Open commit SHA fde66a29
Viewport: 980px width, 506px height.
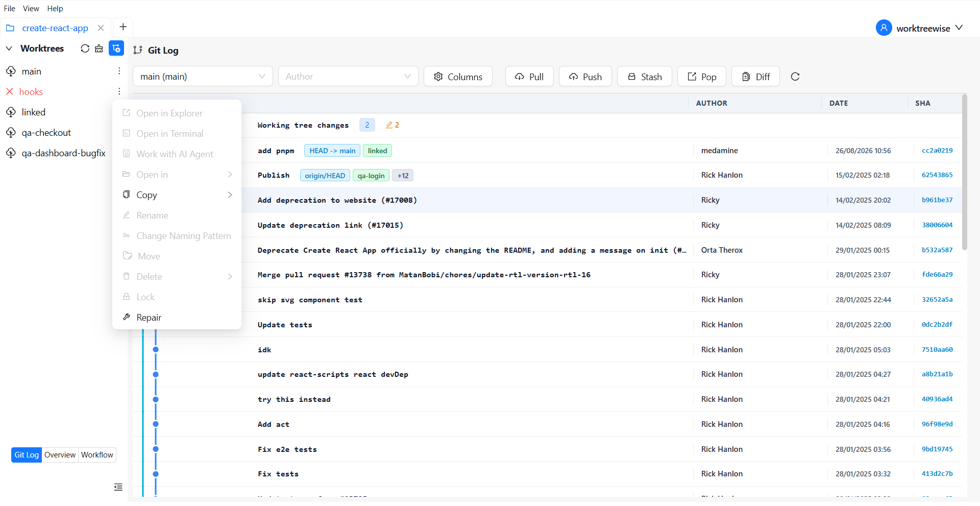click(937, 275)
